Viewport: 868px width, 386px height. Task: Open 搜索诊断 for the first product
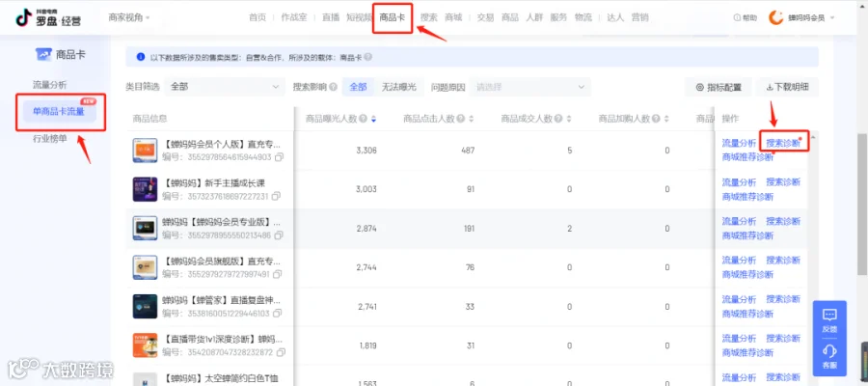point(783,144)
